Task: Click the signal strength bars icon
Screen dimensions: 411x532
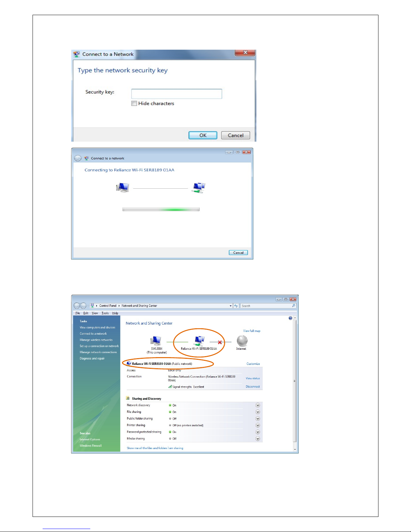Action: tap(170, 387)
